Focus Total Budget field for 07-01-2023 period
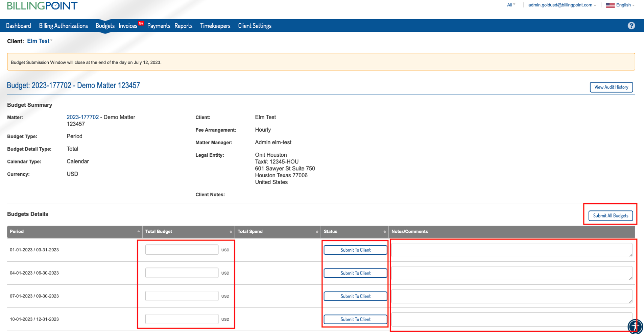 tap(182, 296)
